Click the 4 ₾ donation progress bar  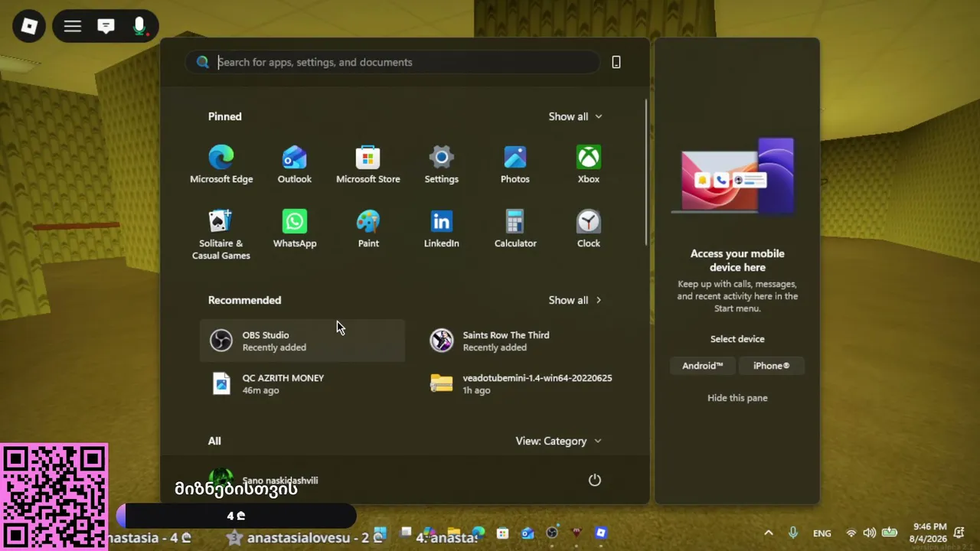pyautogui.click(x=237, y=516)
